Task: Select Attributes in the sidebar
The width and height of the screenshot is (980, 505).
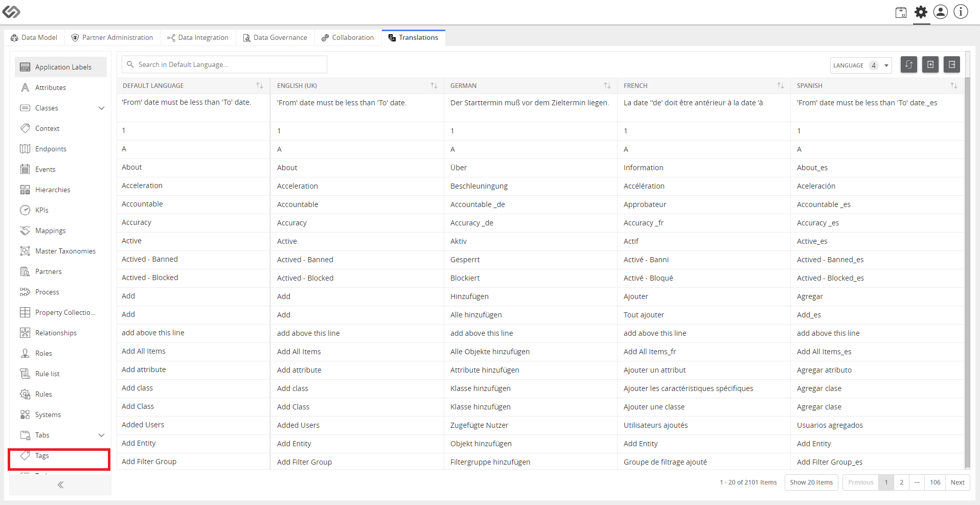Action: (61, 87)
